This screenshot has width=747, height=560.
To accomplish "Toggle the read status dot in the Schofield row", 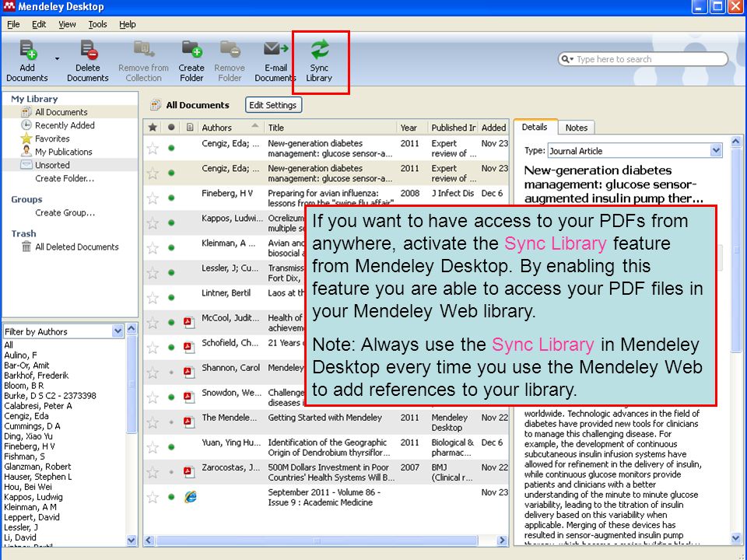I will tap(171, 347).
